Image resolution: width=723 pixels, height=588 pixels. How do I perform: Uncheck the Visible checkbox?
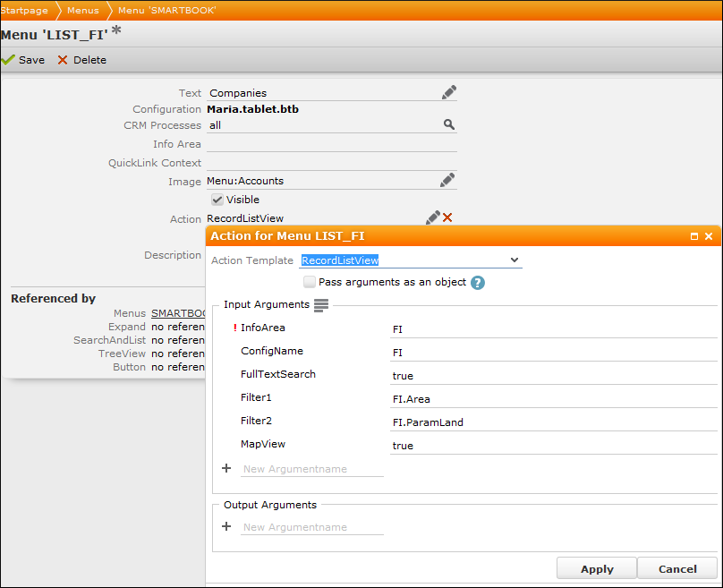coord(217,200)
